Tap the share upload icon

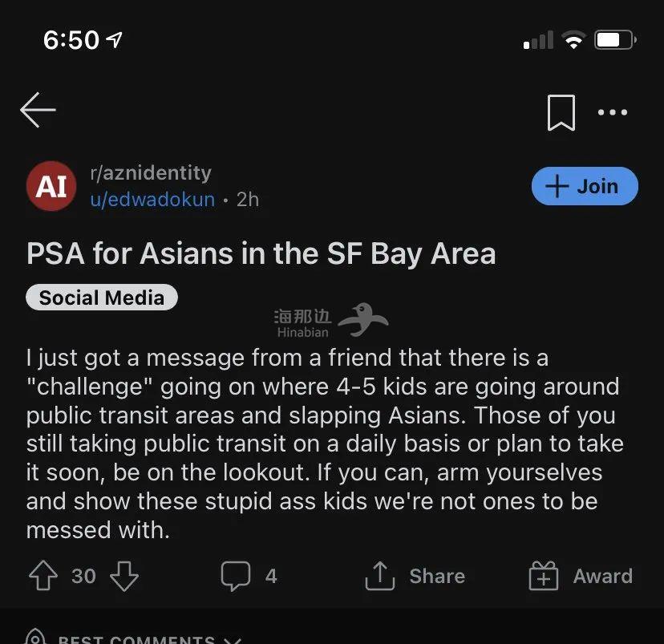click(x=380, y=575)
